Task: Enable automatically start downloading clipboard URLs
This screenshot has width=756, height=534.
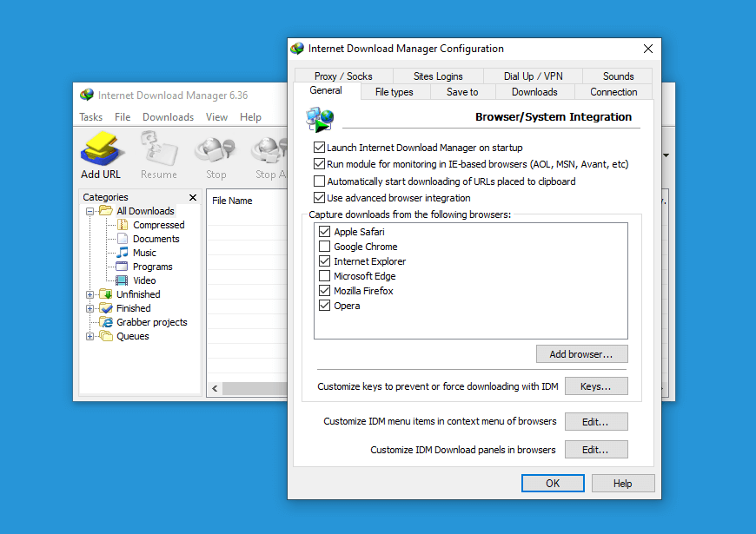Action: tap(319, 181)
